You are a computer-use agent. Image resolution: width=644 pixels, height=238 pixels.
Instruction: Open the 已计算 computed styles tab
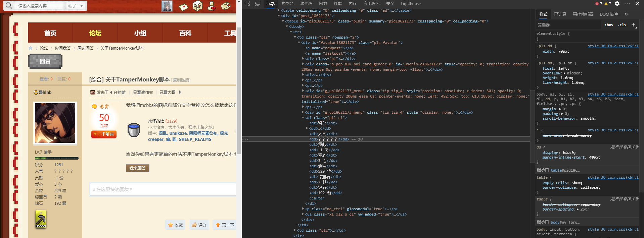click(560, 14)
